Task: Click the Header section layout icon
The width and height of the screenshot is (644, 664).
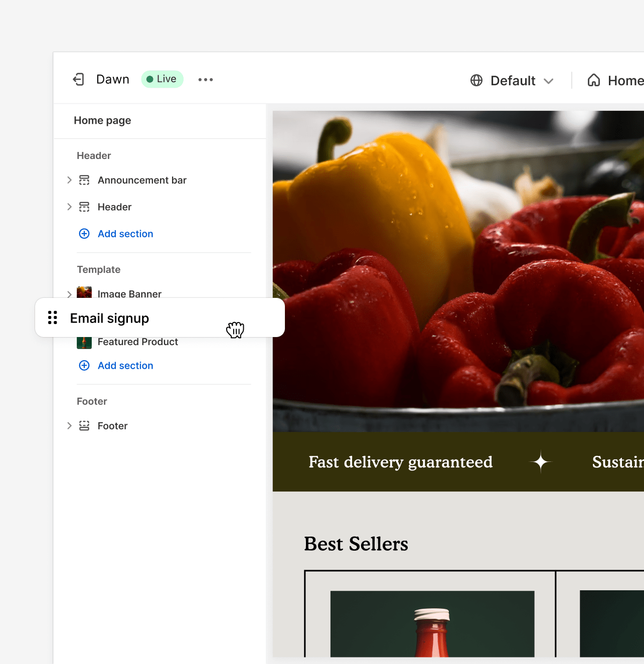Action: point(84,207)
